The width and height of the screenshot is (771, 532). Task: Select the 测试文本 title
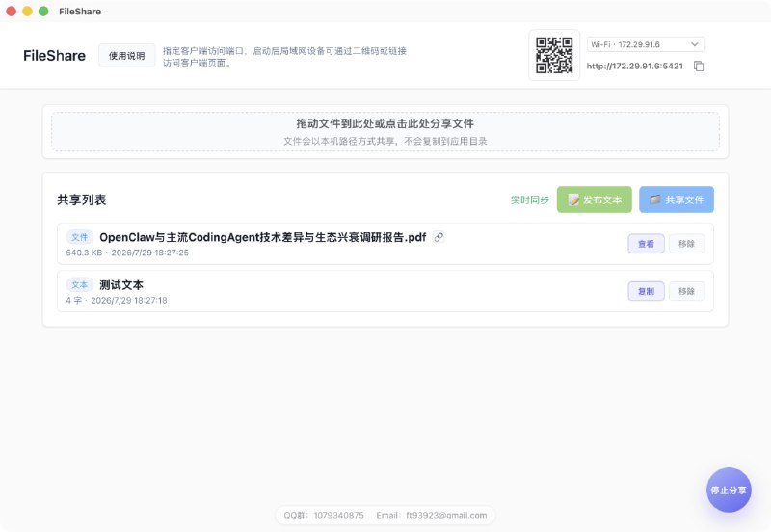pos(121,285)
